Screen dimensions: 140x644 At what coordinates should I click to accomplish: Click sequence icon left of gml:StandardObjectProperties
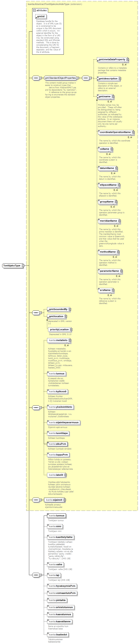[36, 78]
